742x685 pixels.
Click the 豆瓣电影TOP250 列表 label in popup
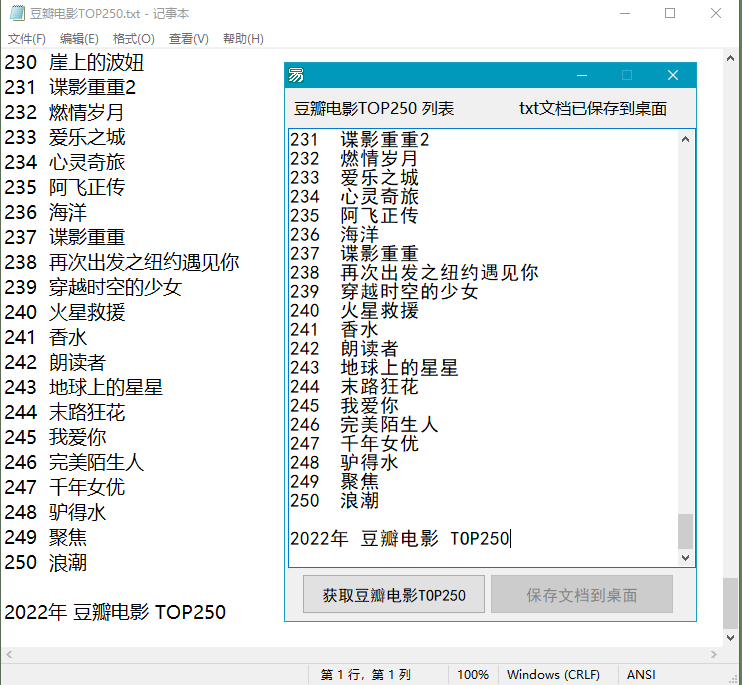(374, 108)
